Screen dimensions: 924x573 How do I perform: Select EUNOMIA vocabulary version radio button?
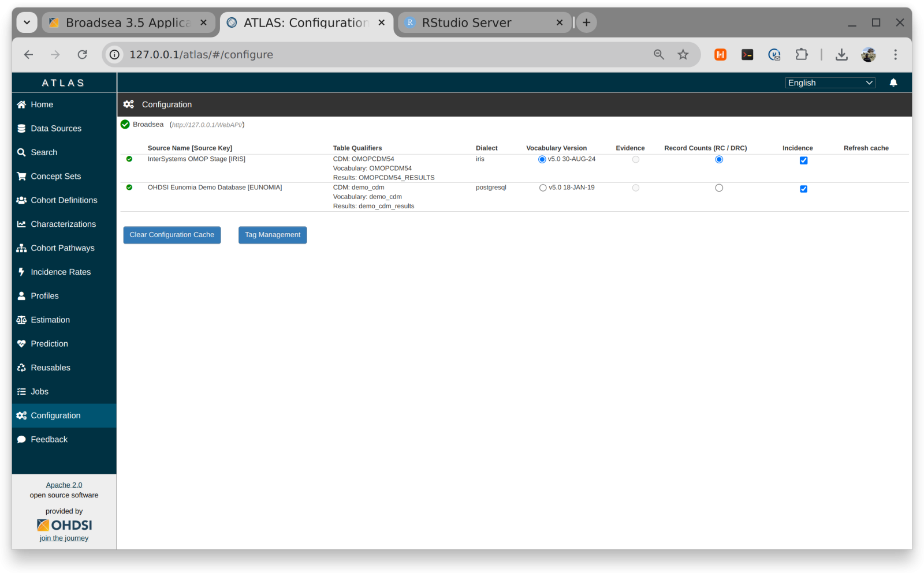click(x=543, y=188)
